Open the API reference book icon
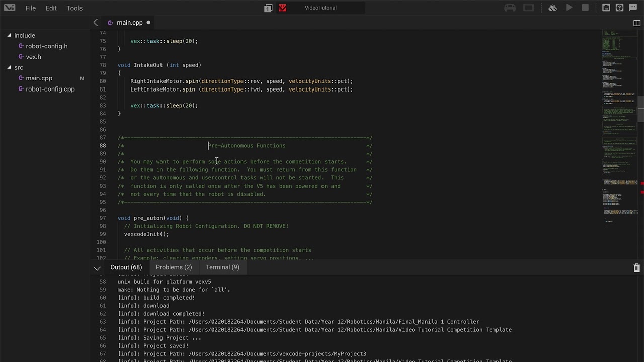 click(606, 8)
